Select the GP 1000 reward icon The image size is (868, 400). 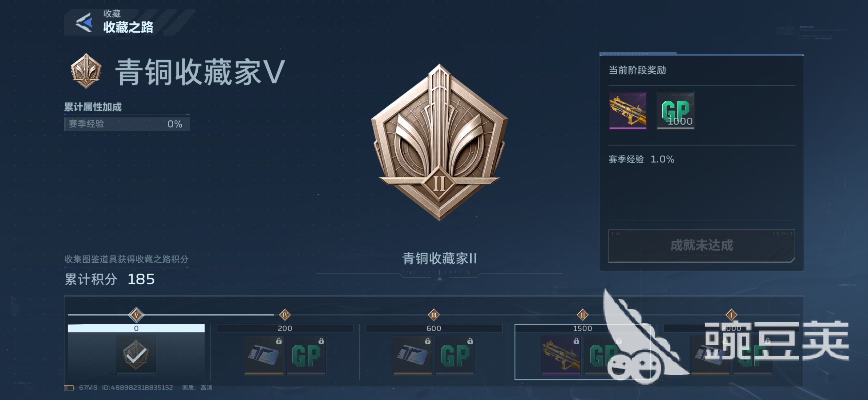tap(675, 111)
